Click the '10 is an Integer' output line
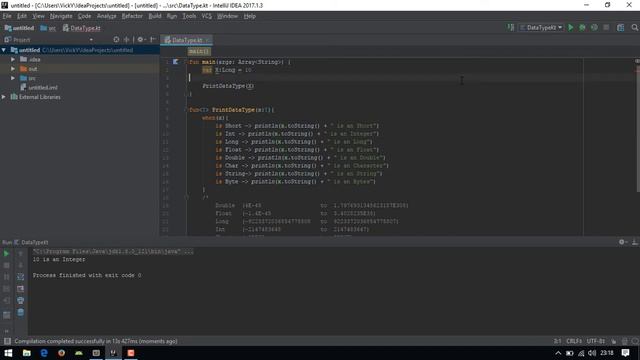The width and height of the screenshot is (640, 360). tap(59, 260)
